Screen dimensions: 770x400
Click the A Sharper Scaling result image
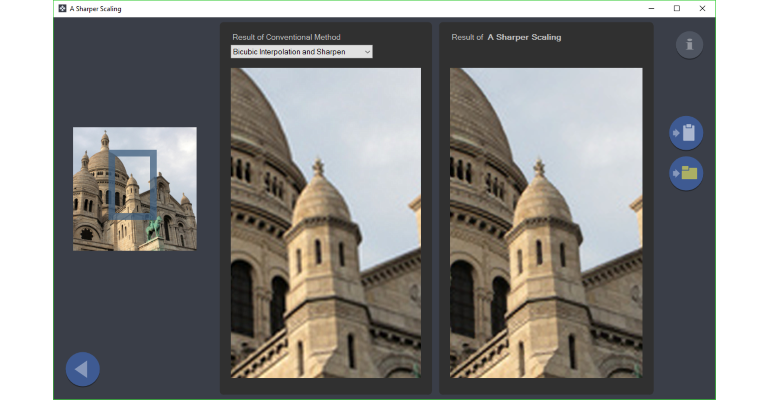tap(546, 223)
